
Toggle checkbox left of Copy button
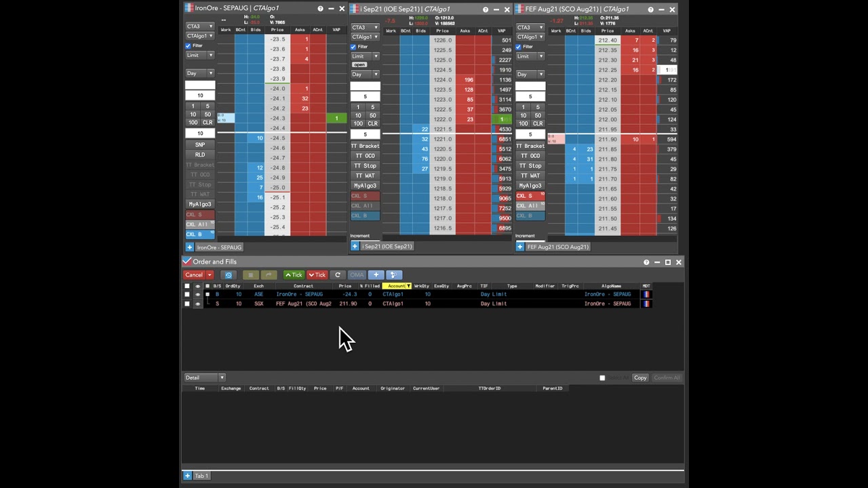[602, 378]
